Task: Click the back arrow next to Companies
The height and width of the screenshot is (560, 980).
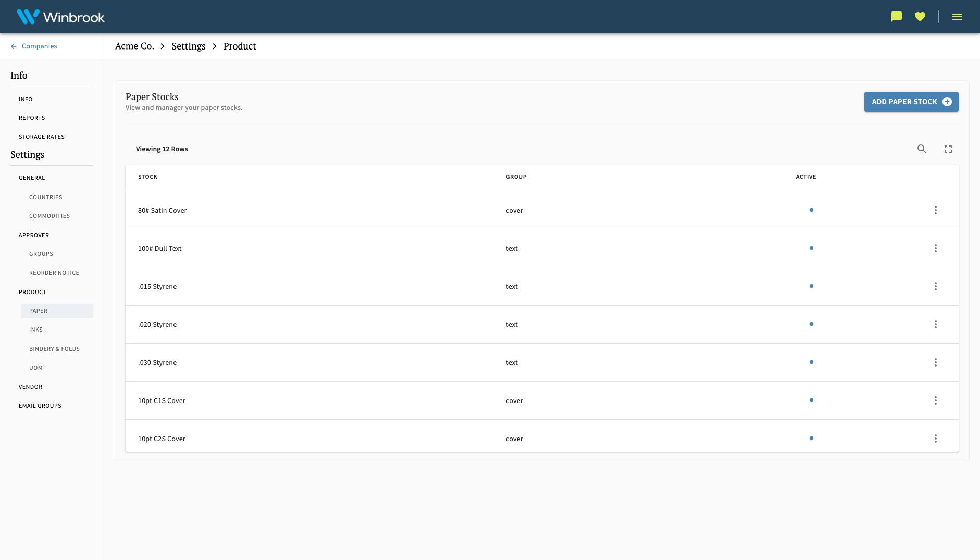Action: pyautogui.click(x=14, y=46)
